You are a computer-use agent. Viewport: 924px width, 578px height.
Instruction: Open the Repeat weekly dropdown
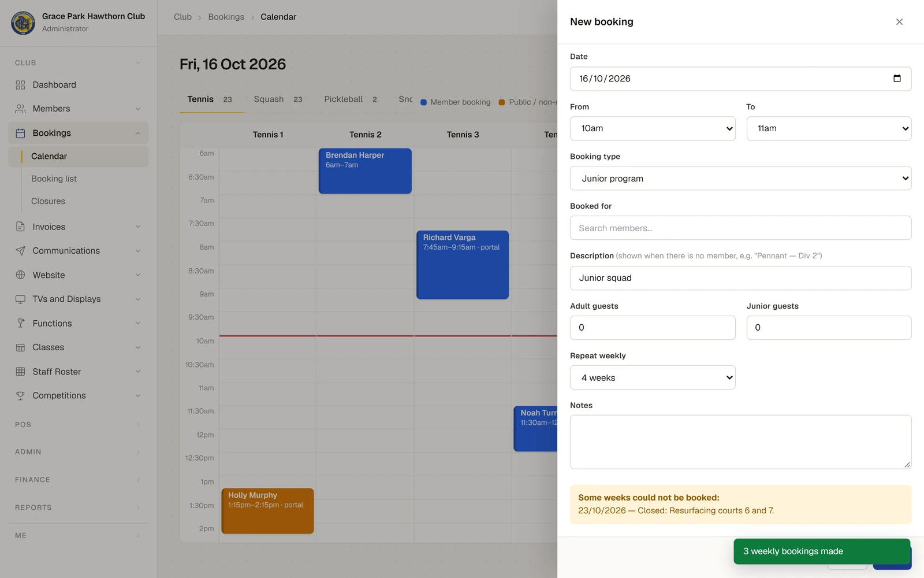click(x=653, y=377)
